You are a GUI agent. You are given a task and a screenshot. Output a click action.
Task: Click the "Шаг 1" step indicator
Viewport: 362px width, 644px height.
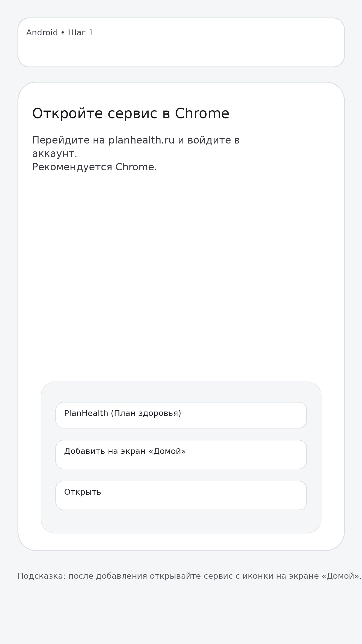point(81,33)
